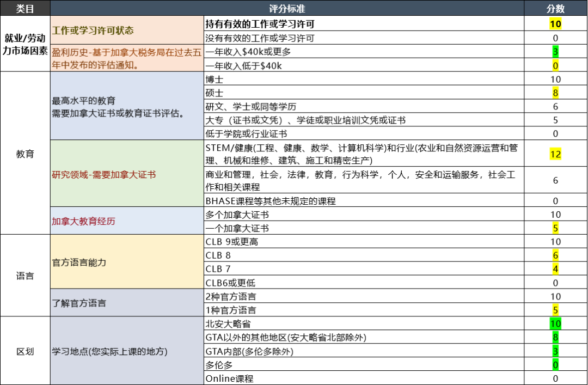The height and width of the screenshot is (385, 588).
Task: Click the 类目 column header
Action: click(25, 8)
